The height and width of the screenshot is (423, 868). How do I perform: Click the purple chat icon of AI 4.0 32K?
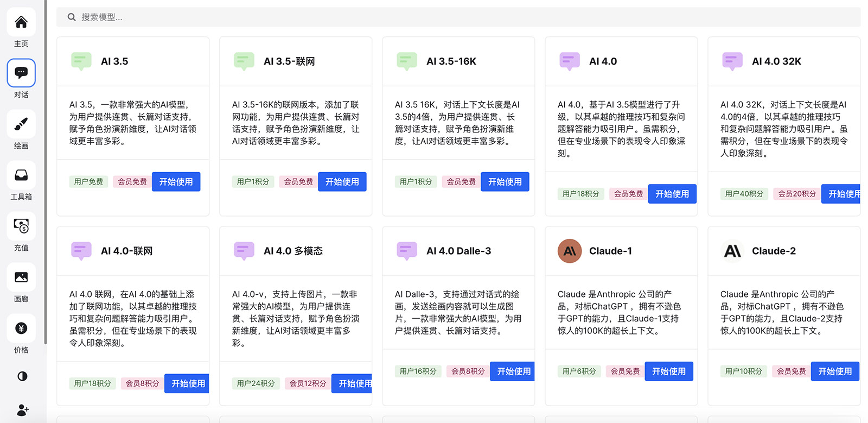tap(732, 61)
